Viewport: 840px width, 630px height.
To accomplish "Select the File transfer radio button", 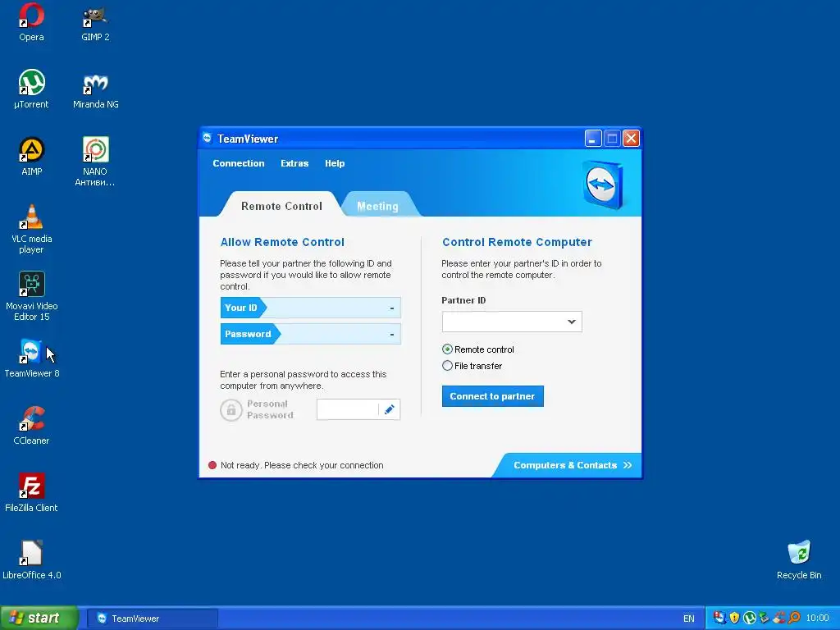I will pos(447,366).
